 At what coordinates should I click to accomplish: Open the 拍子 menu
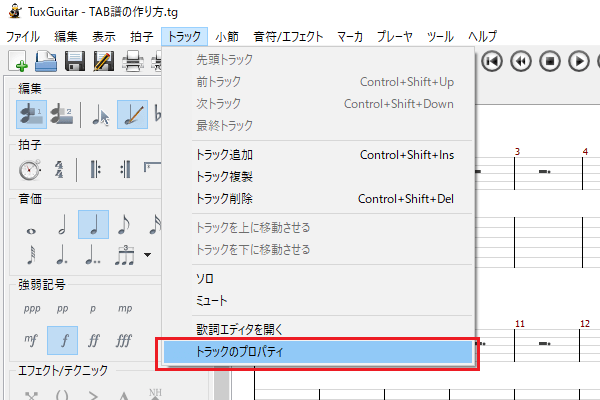click(x=142, y=37)
